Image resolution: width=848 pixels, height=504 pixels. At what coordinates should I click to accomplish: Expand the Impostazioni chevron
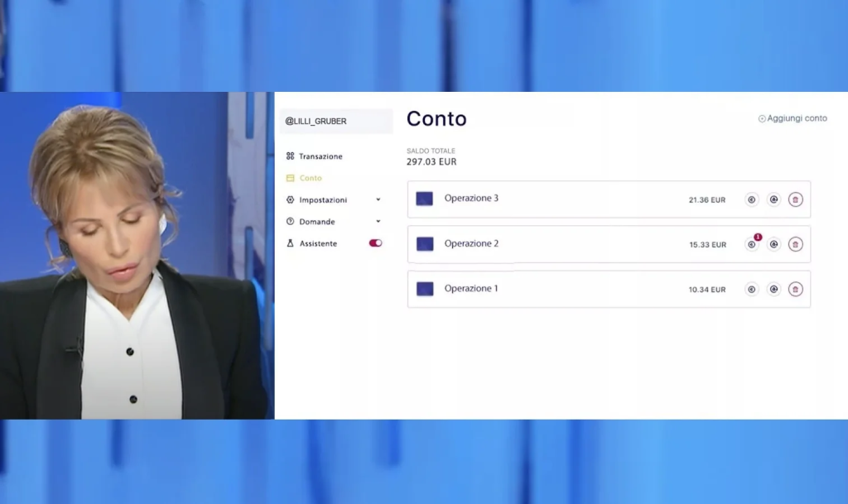pyautogui.click(x=378, y=199)
